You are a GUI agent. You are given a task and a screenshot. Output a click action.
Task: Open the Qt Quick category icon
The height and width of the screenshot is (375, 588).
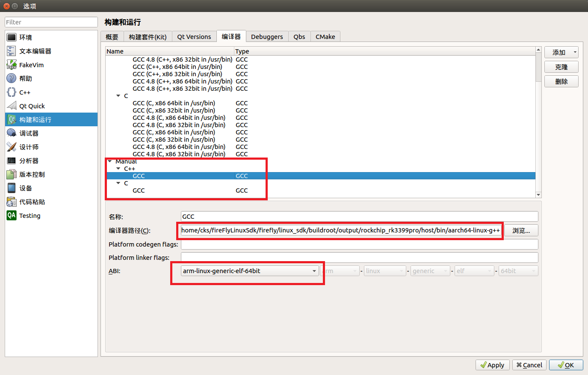click(x=12, y=106)
